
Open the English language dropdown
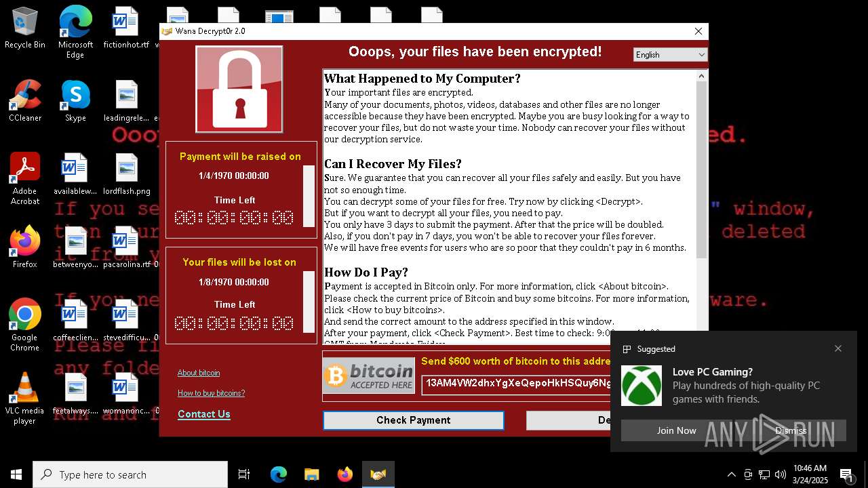point(670,55)
